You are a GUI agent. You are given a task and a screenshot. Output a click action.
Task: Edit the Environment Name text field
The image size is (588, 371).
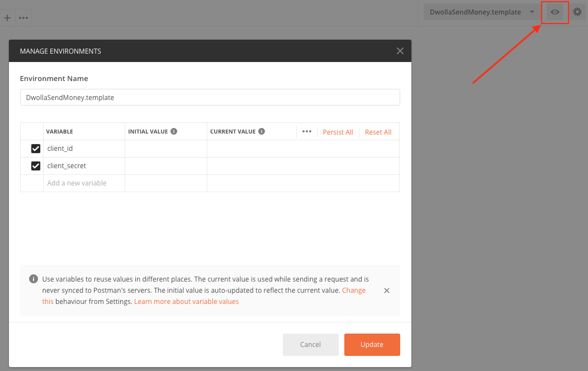click(x=210, y=97)
